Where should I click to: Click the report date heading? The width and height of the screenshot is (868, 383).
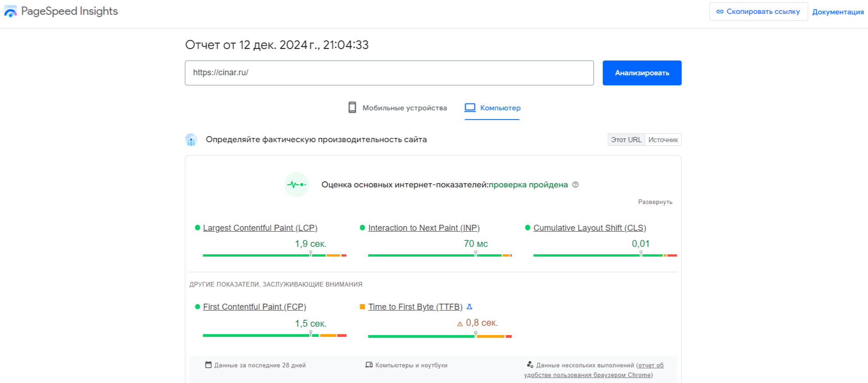pyautogui.click(x=277, y=45)
